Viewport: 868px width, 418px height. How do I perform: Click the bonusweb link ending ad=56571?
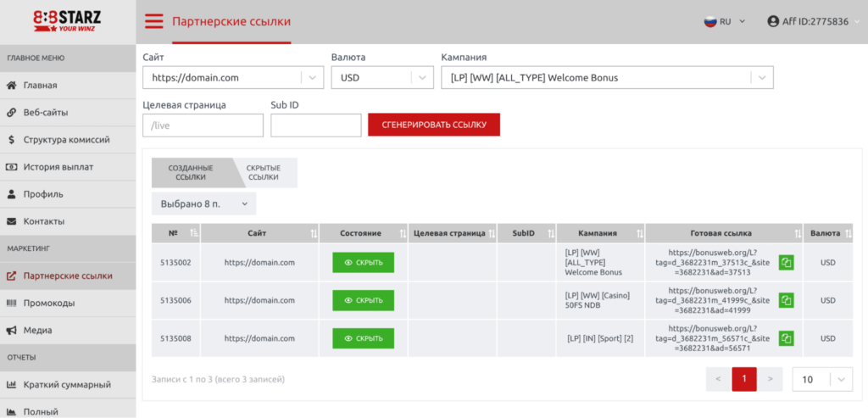coord(712,337)
